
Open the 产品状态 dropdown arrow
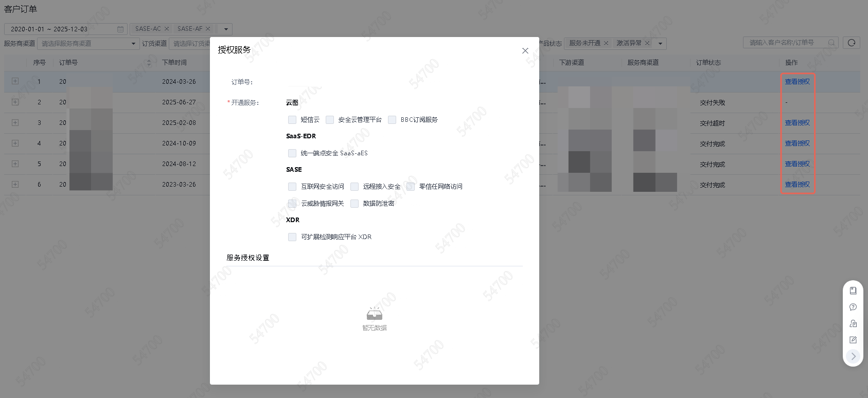tap(660, 44)
